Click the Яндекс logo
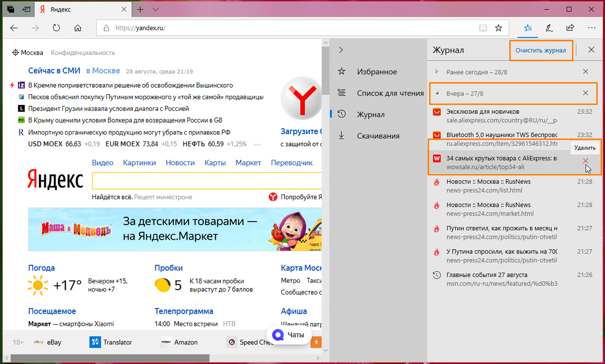The image size is (605, 364). [x=55, y=180]
